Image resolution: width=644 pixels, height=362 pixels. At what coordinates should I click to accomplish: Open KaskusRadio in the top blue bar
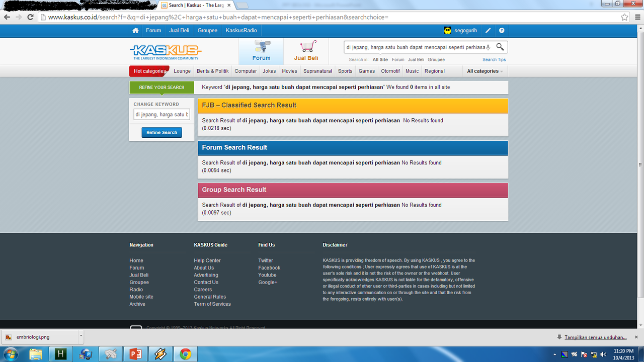[x=241, y=31]
